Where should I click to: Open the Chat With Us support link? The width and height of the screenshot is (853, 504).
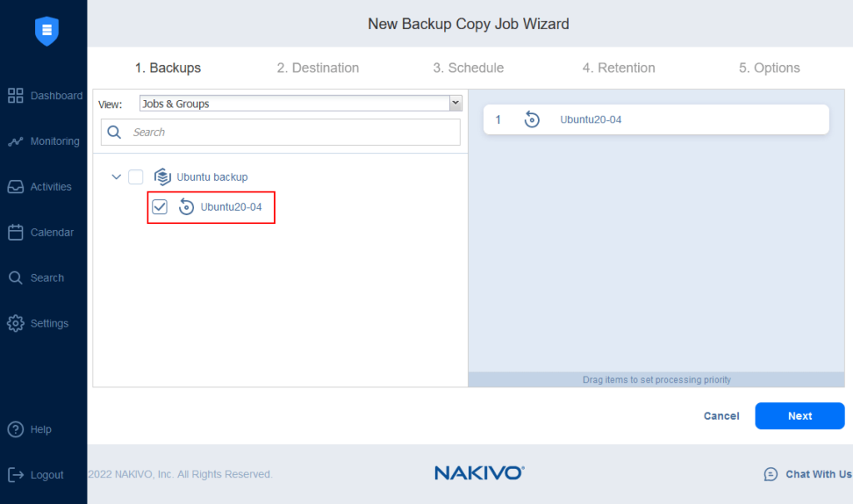tap(807, 474)
